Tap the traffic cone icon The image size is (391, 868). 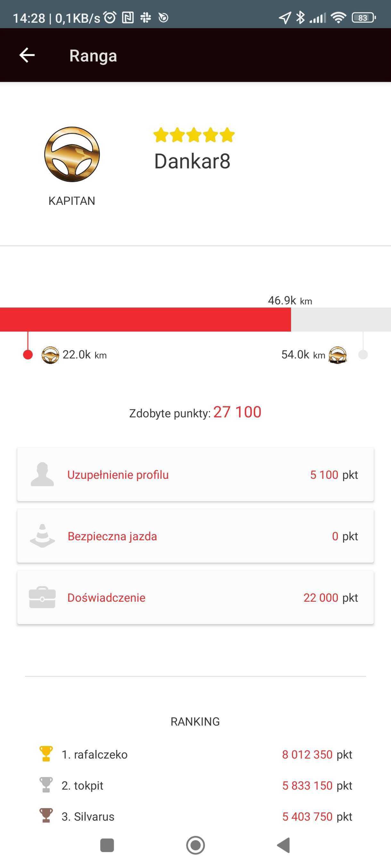(x=43, y=536)
